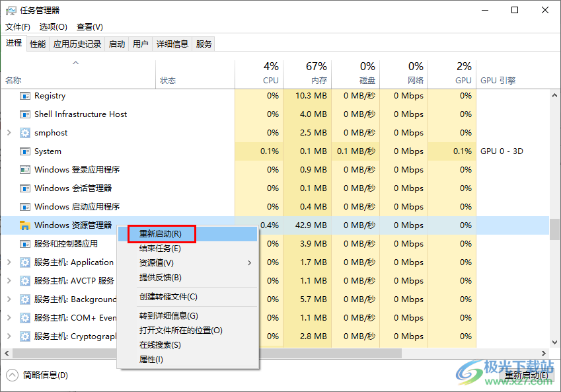The width and height of the screenshot is (561, 392).
Task: Open the 资源值(V) submenu arrow
Action: (249, 263)
